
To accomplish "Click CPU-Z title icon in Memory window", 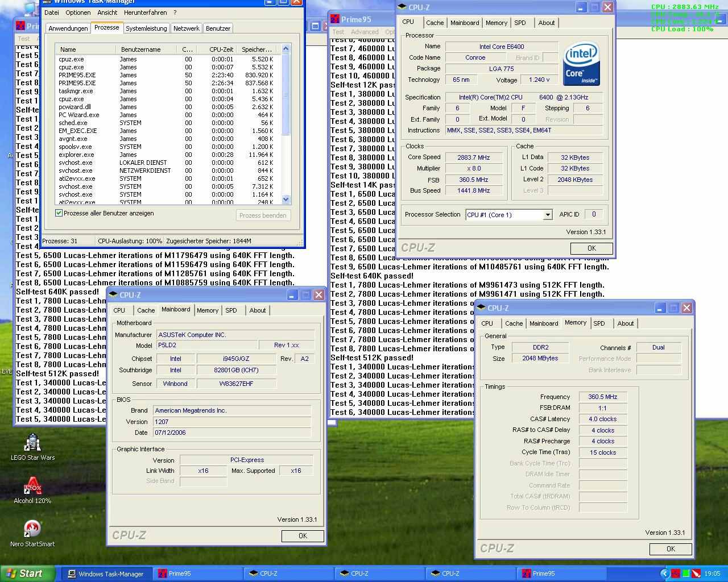I will point(481,308).
